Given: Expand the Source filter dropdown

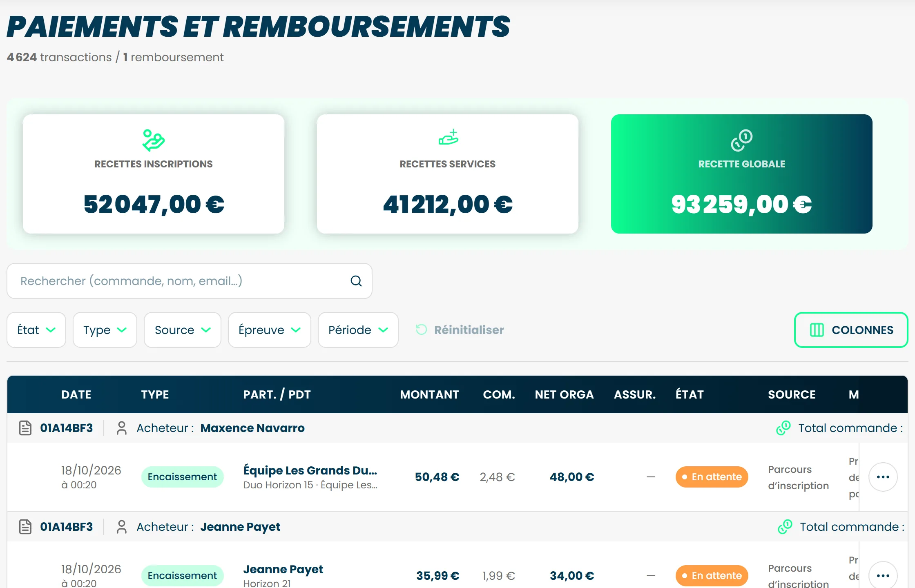Looking at the screenshot, I should [x=183, y=330].
